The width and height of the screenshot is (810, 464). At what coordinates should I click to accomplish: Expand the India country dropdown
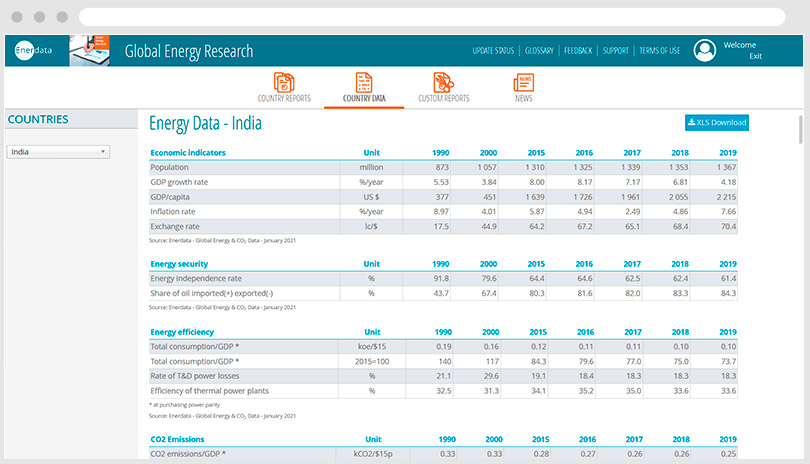pyautogui.click(x=58, y=152)
